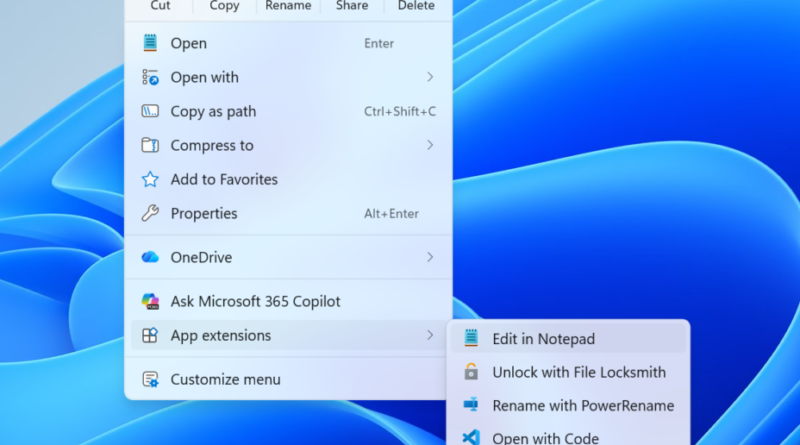This screenshot has width=800, height=445.
Task: Click the App extensions icon
Action: point(150,335)
